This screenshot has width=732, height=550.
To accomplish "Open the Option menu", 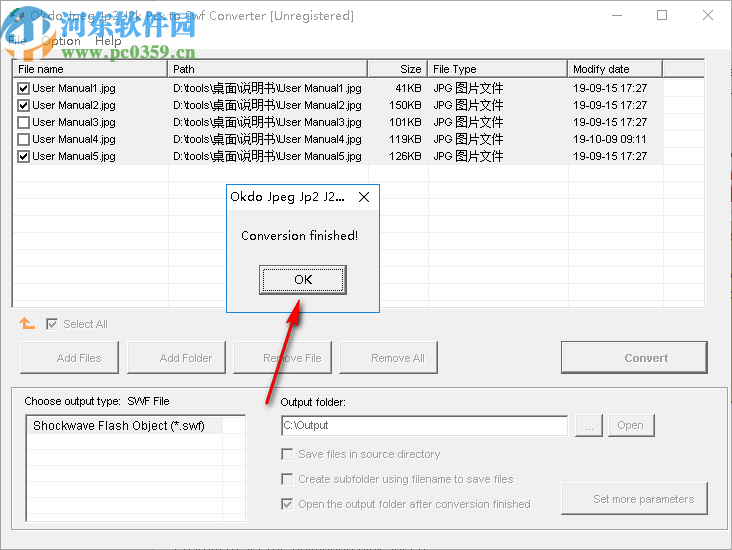I will click(x=61, y=41).
